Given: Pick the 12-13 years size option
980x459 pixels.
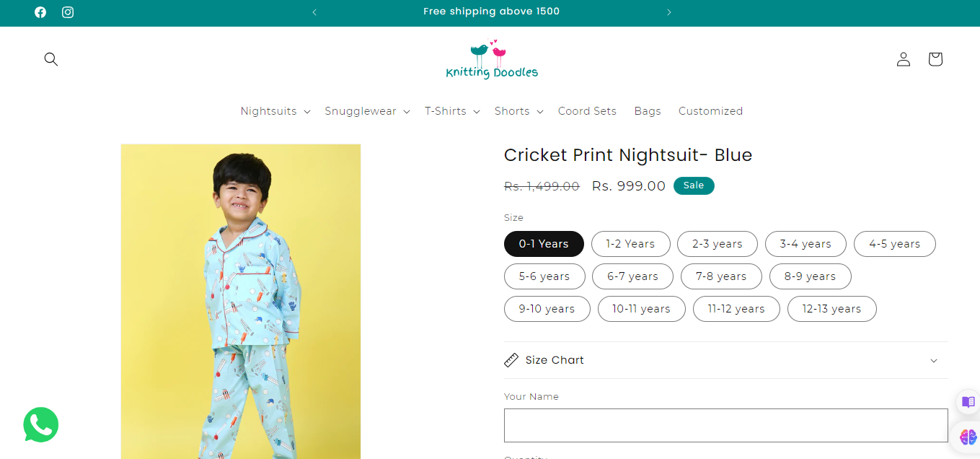Looking at the screenshot, I should coord(831,309).
